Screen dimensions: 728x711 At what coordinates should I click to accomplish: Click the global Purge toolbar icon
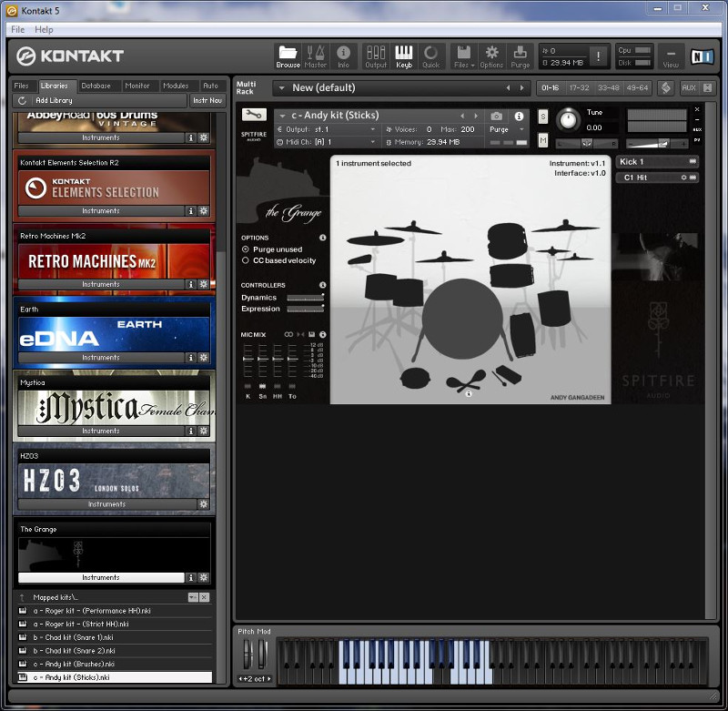click(520, 56)
